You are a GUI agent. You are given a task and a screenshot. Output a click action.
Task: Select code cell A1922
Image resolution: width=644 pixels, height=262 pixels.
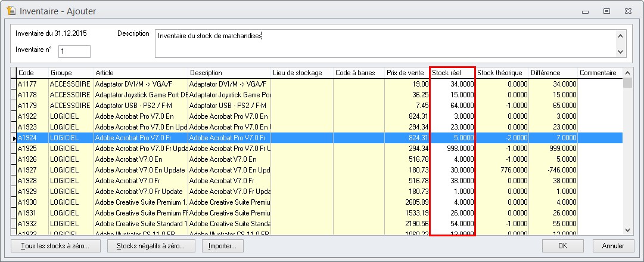32,116
